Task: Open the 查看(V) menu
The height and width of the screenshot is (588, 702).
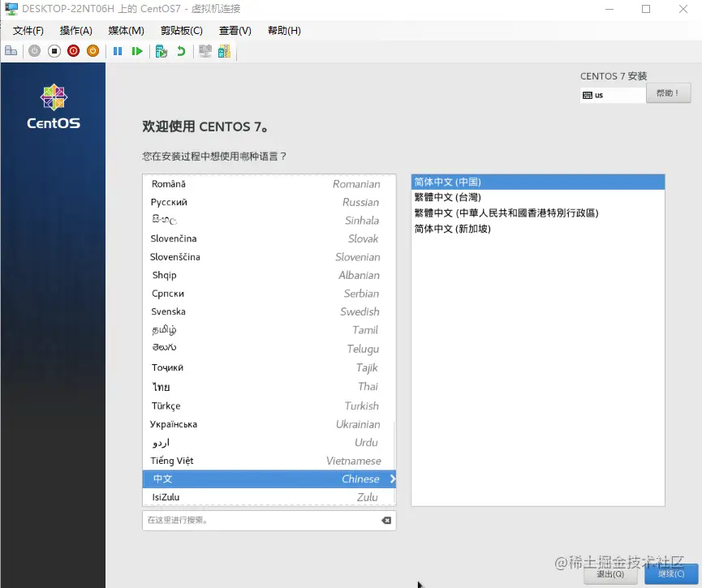Action: pos(234,30)
